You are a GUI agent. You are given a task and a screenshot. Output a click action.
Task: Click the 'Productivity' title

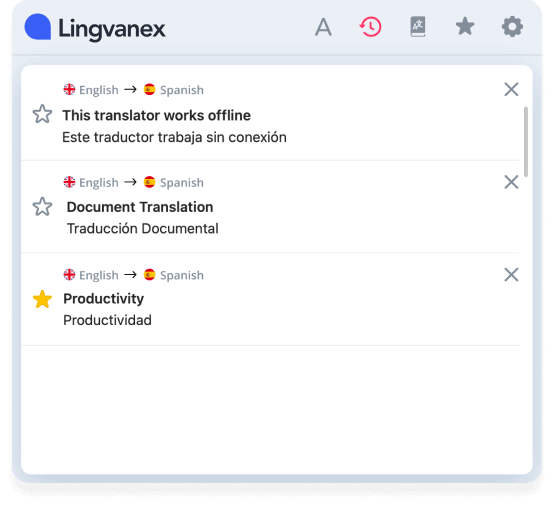coord(104,299)
